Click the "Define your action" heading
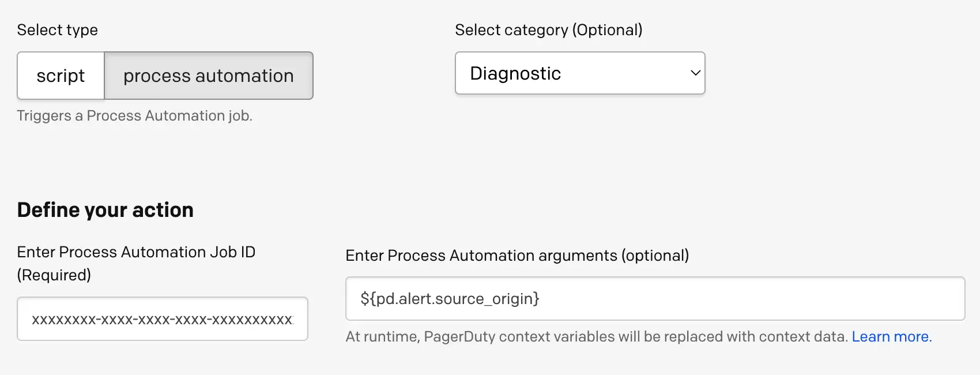Image resolution: width=980 pixels, height=375 pixels. tap(105, 210)
